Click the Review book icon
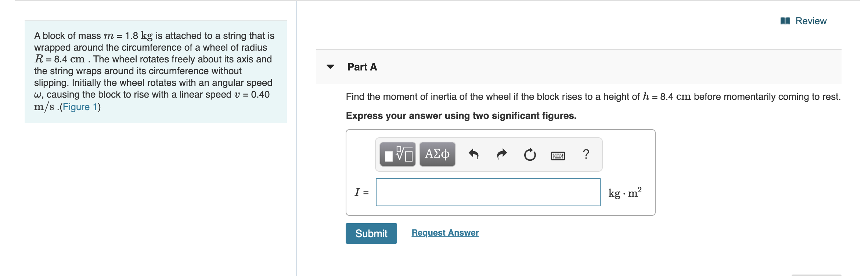Image resolution: width=868 pixels, height=276 pixels. click(x=785, y=21)
